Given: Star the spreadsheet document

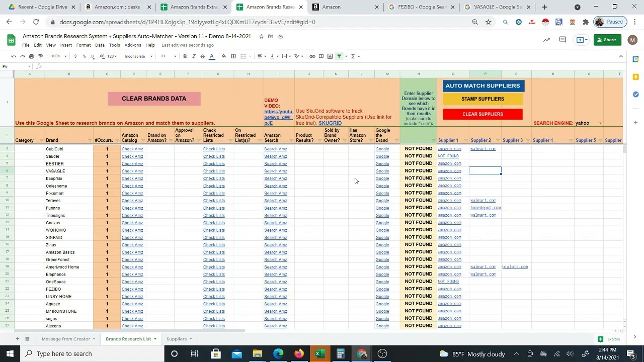Looking at the screenshot, I should point(261,36).
